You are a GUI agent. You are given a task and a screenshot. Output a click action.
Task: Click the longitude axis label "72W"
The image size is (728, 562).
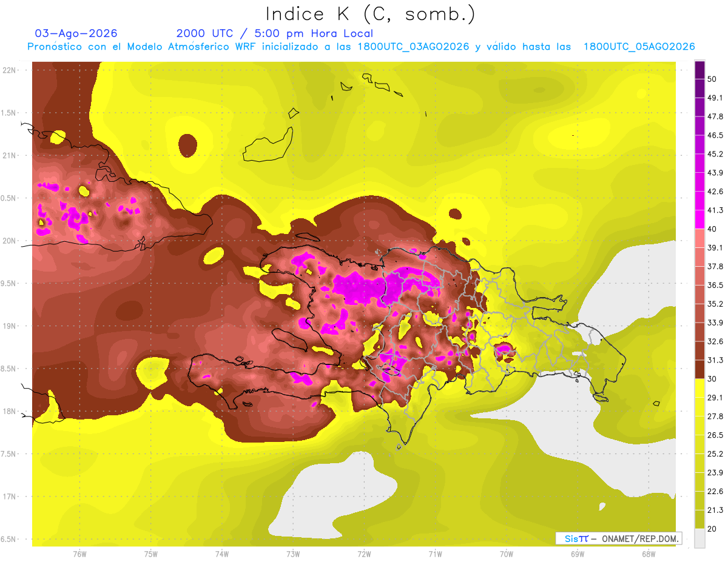pos(364,554)
